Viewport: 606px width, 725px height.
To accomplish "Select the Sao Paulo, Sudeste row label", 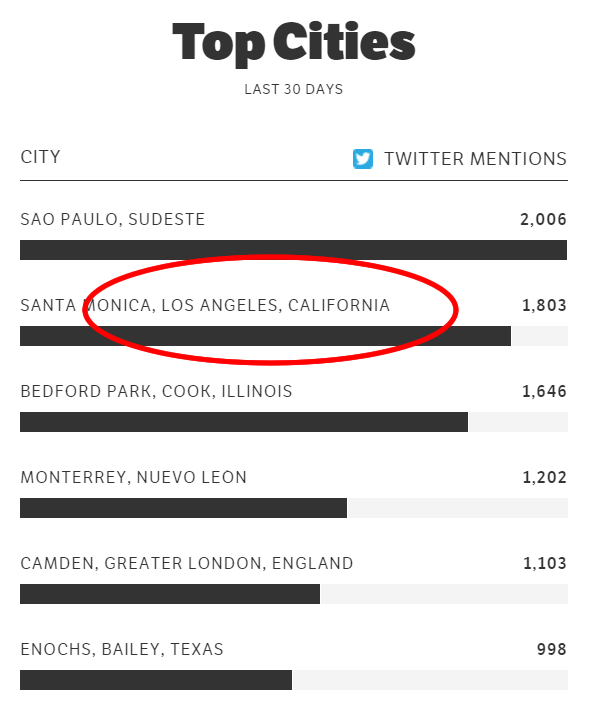I will coord(112,220).
